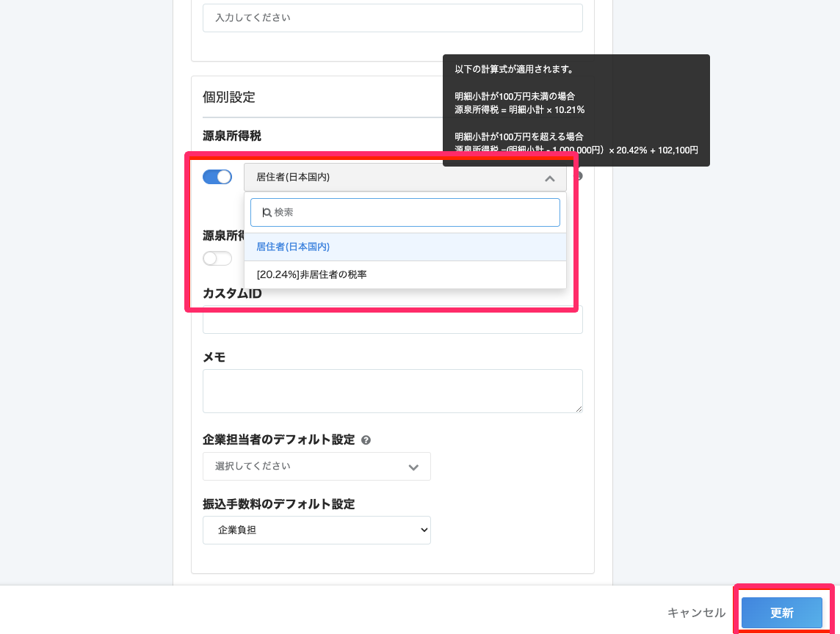Open the 企業負担 振込手数料 dropdown

tap(316, 530)
